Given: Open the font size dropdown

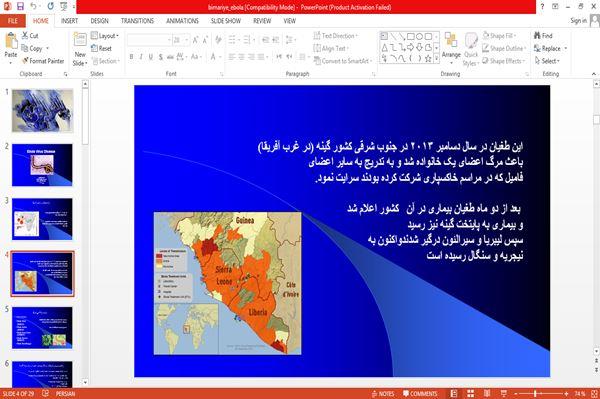Looking at the screenshot, I should [187, 40].
